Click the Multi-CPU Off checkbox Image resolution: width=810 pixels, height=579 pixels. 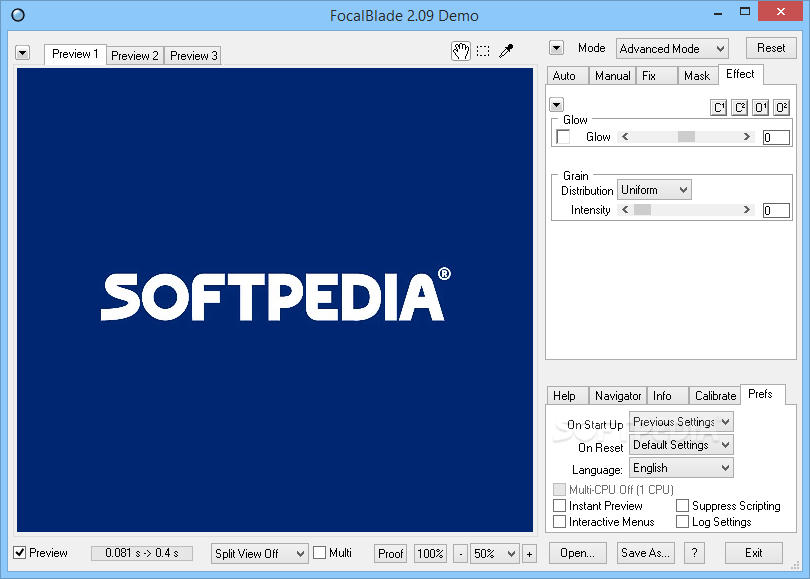point(559,489)
